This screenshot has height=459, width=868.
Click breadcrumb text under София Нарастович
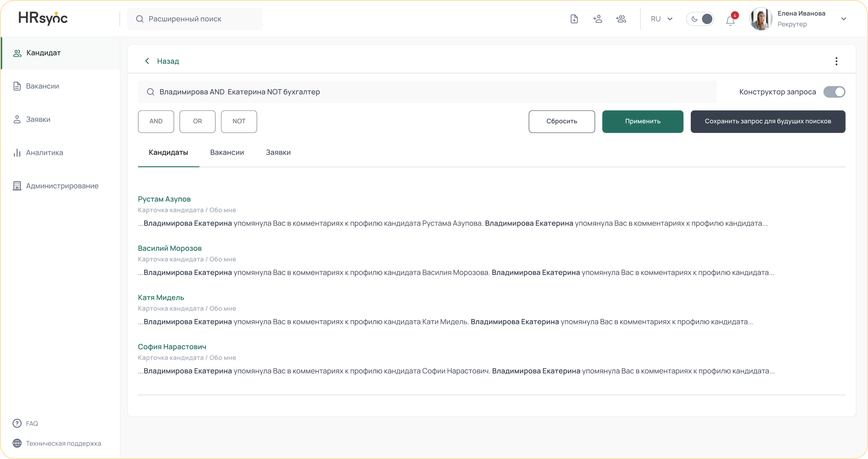pyautogui.click(x=187, y=358)
